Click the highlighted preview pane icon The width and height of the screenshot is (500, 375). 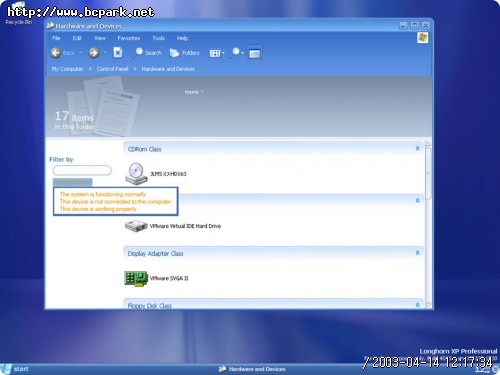255,53
